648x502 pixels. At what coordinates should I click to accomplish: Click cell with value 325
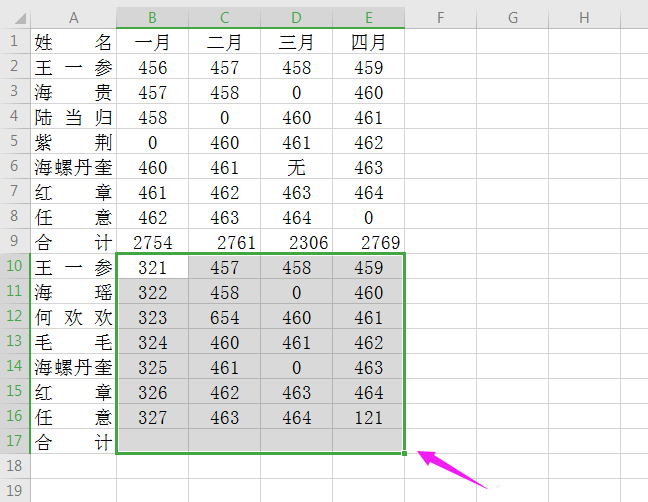pos(152,366)
